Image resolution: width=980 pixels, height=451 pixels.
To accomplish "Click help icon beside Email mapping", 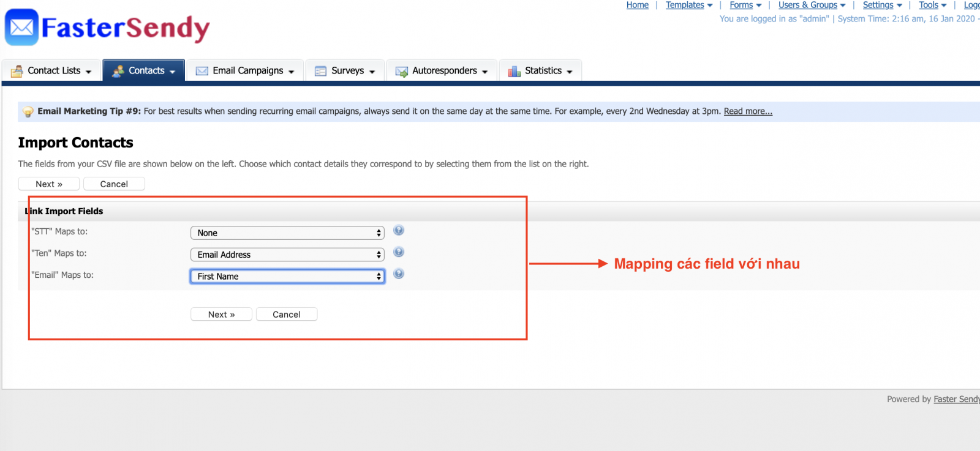I will (399, 274).
